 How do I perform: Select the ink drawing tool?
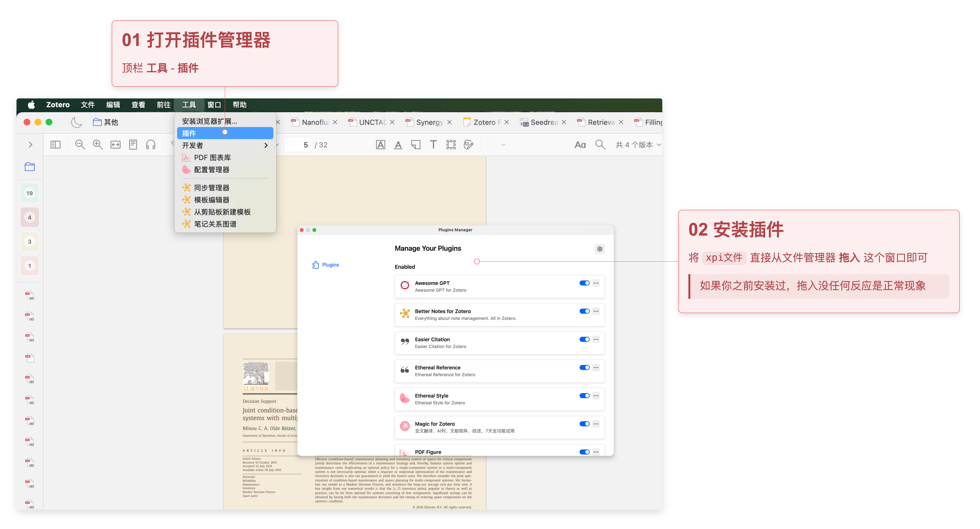tap(469, 145)
